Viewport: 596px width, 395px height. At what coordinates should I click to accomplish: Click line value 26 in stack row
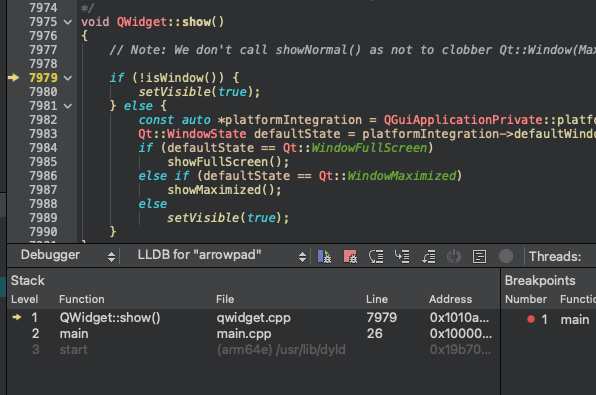tap(374, 333)
